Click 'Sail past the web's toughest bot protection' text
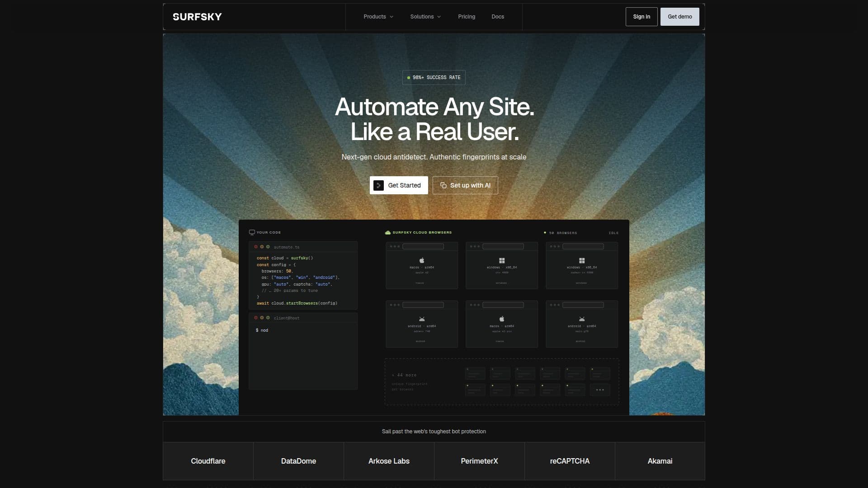This screenshot has height=488, width=868. [x=434, y=432]
